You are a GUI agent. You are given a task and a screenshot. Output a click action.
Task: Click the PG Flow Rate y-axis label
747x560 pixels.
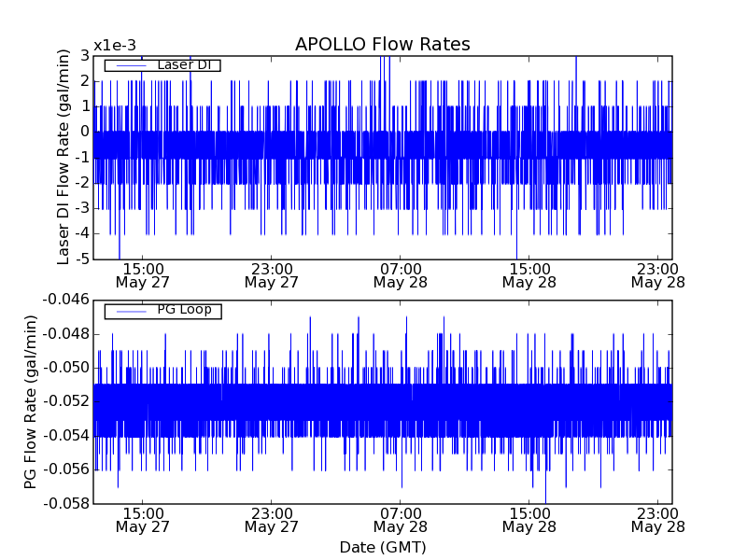[x=30, y=401]
